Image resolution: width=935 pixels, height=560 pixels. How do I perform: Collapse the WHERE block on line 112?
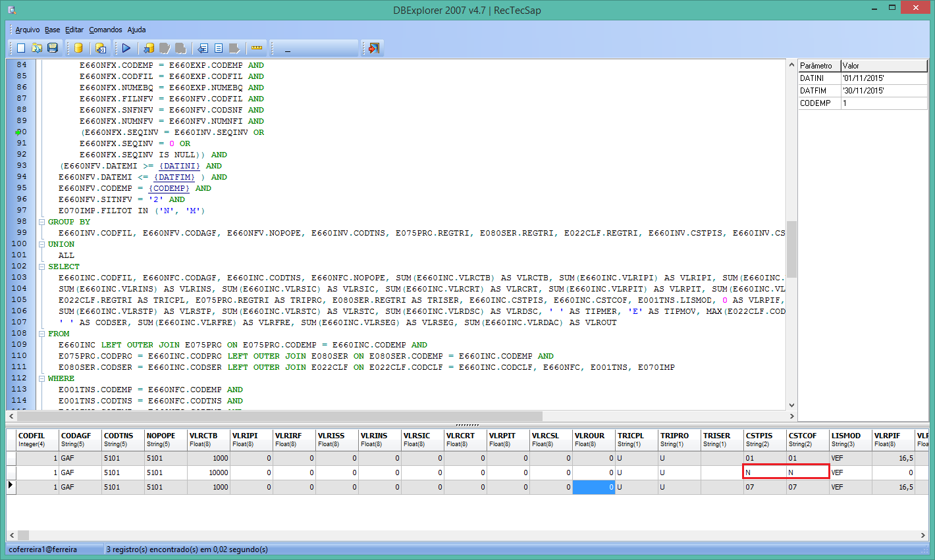42,378
